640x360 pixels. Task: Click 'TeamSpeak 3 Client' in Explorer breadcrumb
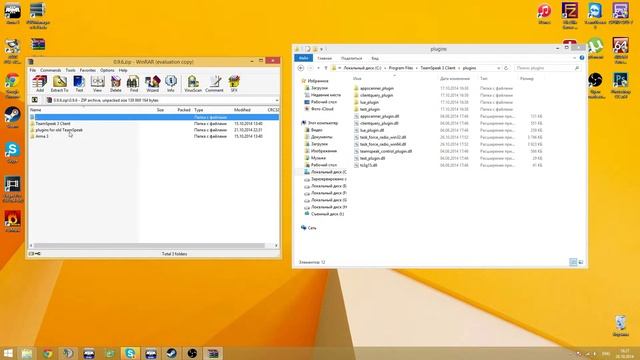(438, 68)
